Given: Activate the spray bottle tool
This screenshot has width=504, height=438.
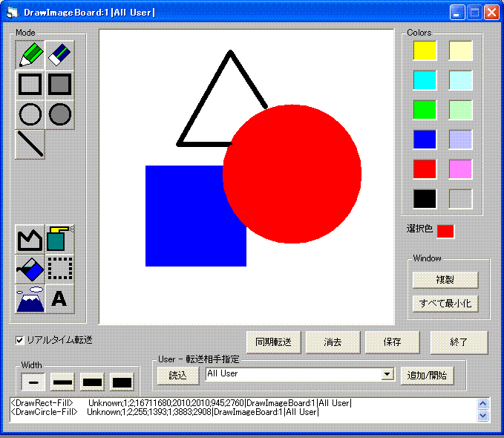Looking at the screenshot, I should pyautogui.click(x=60, y=240).
